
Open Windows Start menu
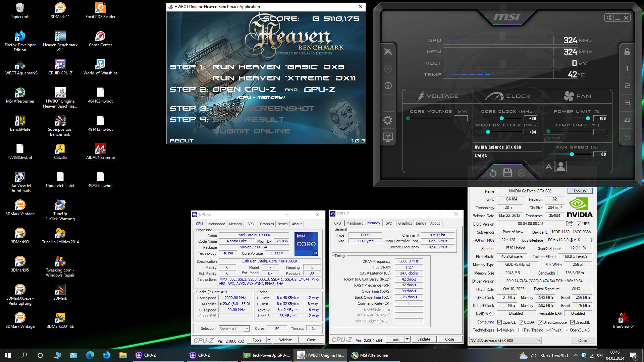8,355
